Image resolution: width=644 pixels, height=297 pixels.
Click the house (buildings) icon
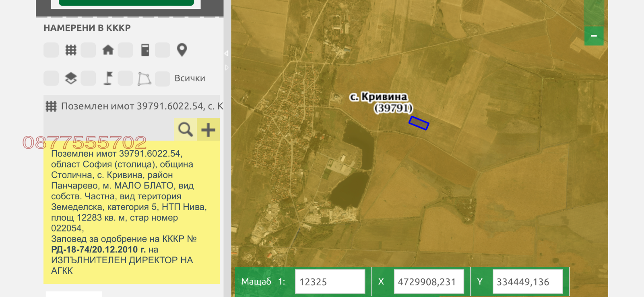pyautogui.click(x=108, y=50)
